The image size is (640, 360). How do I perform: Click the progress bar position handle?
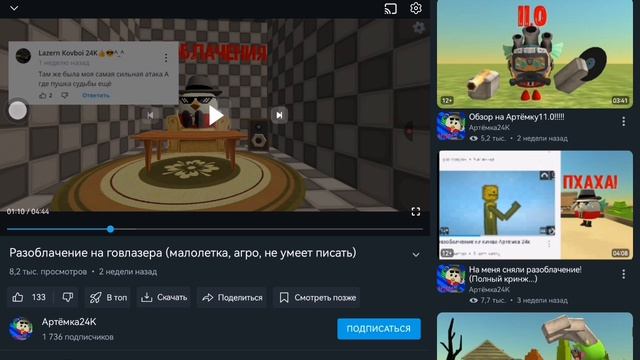pyautogui.click(x=110, y=229)
